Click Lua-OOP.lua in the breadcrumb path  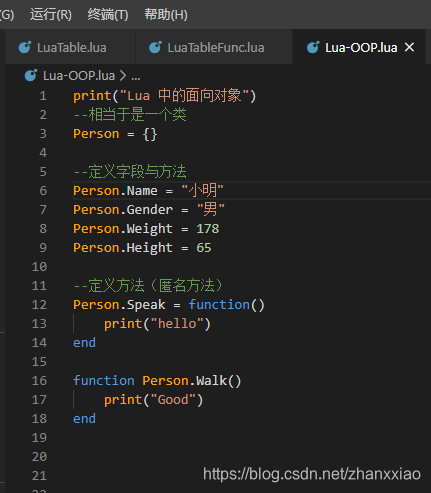click(x=79, y=76)
